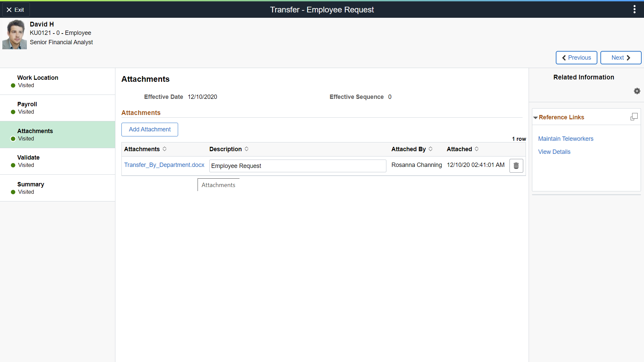The width and height of the screenshot is (644, 362).
Task: Exit the Transfer request
Action: click(16, 10)
